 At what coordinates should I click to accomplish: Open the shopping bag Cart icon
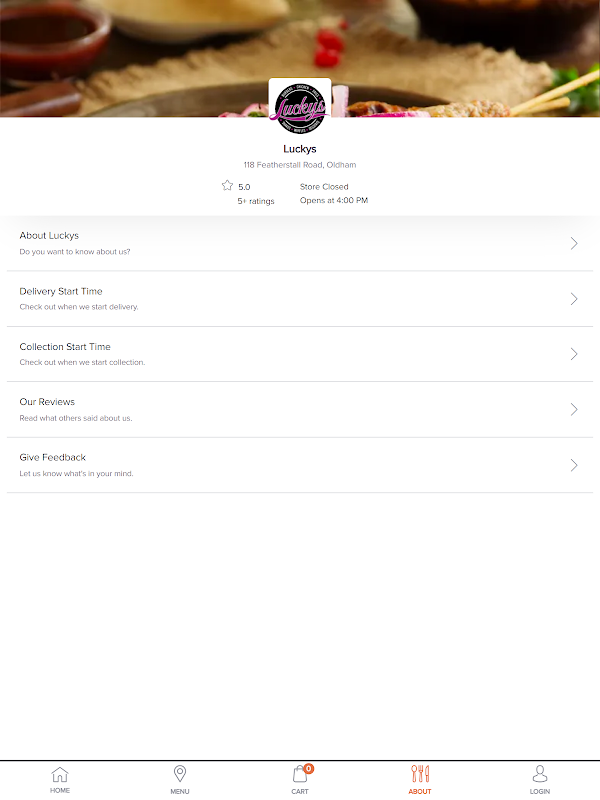tap(299, 774)
